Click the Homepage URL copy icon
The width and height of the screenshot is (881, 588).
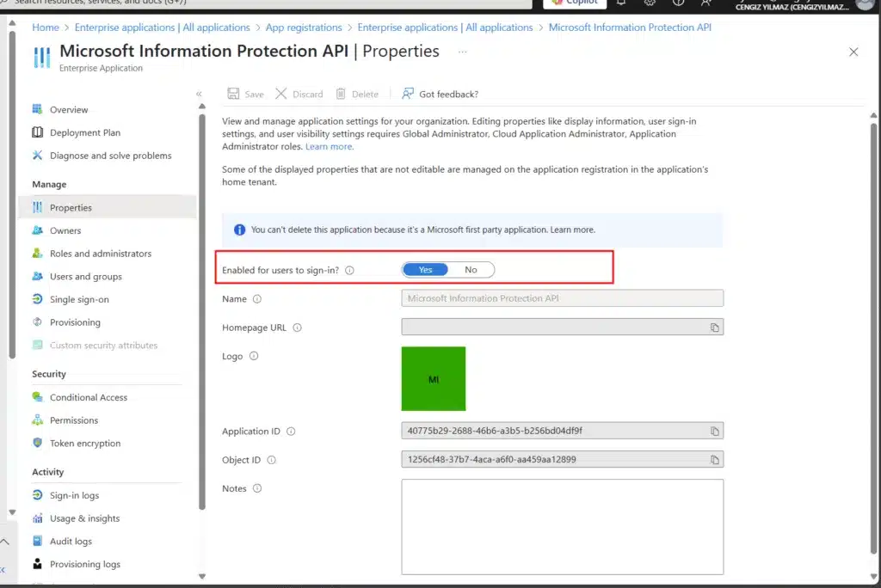tap(714, 328)
